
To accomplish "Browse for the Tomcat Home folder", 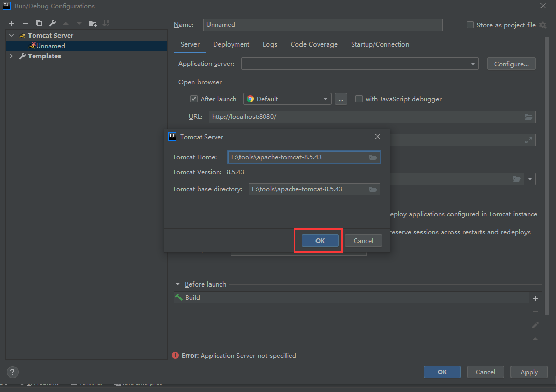I will tap(373, 157).
